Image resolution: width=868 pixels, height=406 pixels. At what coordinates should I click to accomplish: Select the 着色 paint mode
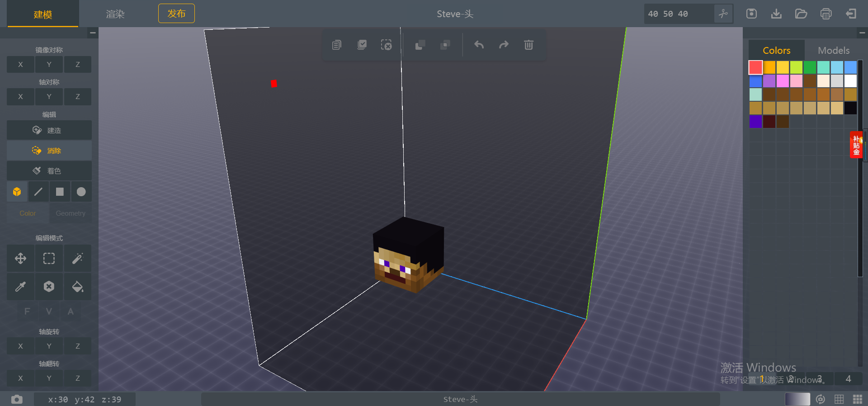click(49, 171)
